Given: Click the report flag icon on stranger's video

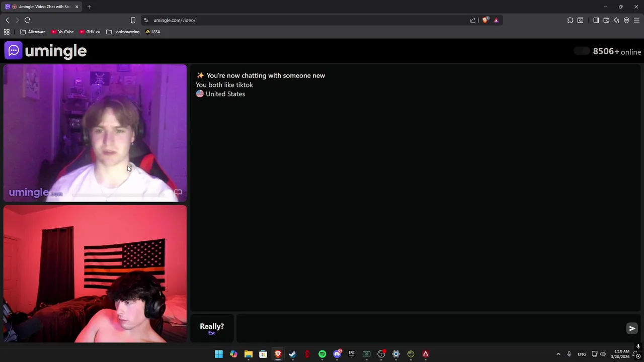Looking at the screenshot, I should [178, 192].
